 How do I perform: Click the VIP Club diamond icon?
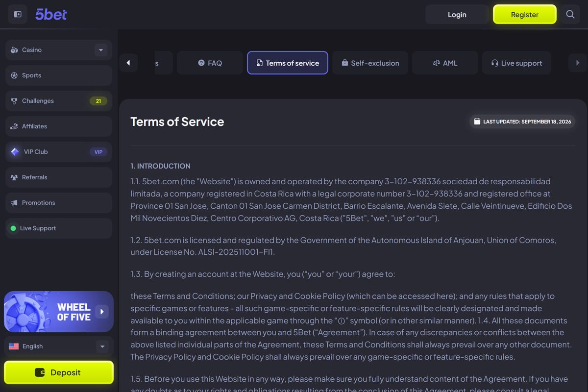pos(15,152)
